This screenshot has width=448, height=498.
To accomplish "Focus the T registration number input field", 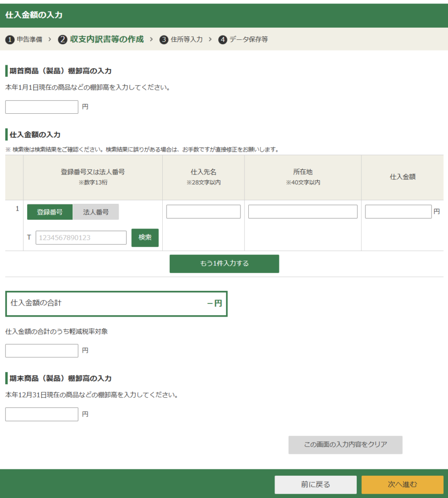I will click(81, 237).
